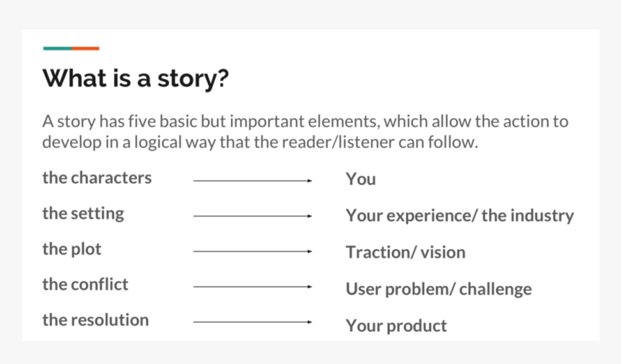Click the arrow next to "the characters"
The image size is (621, 364).
(x=253, y=181)
